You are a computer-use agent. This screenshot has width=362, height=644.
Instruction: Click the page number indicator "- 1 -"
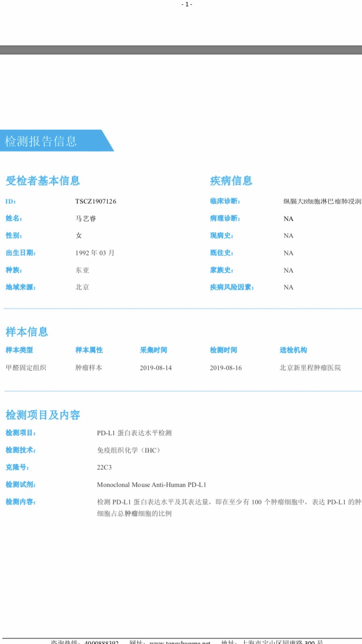(x=187, y=4)
